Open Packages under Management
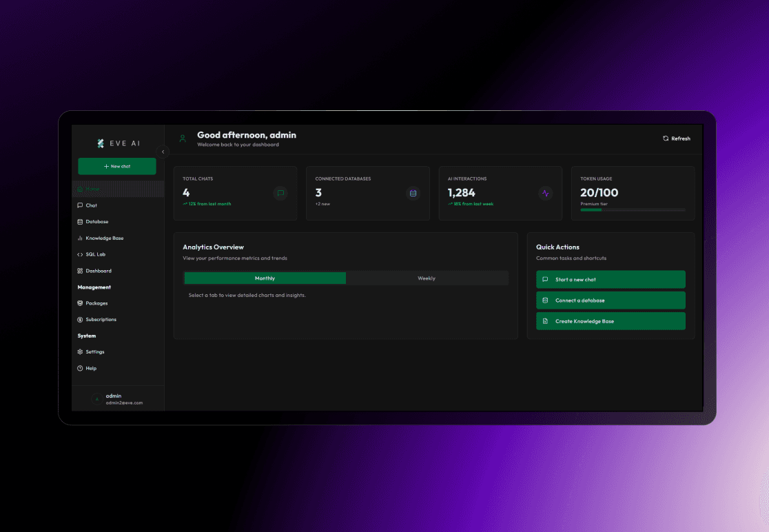 118,303
